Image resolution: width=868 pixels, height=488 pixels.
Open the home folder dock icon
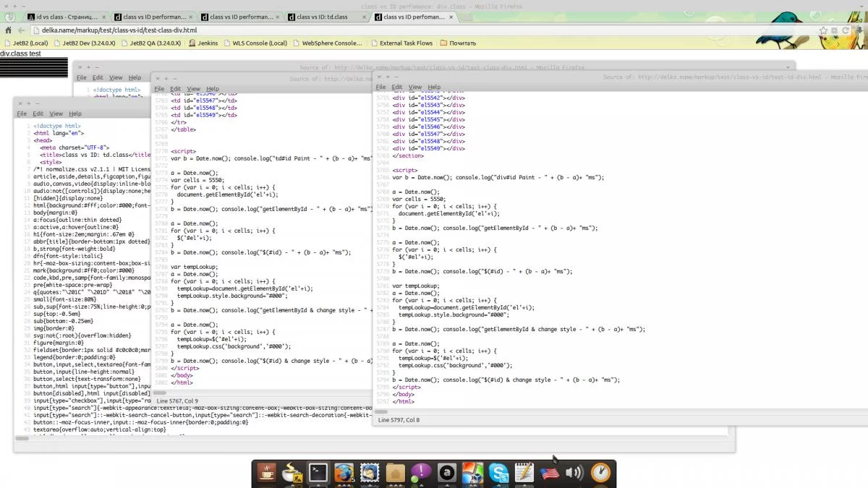(x=396, y=473)
